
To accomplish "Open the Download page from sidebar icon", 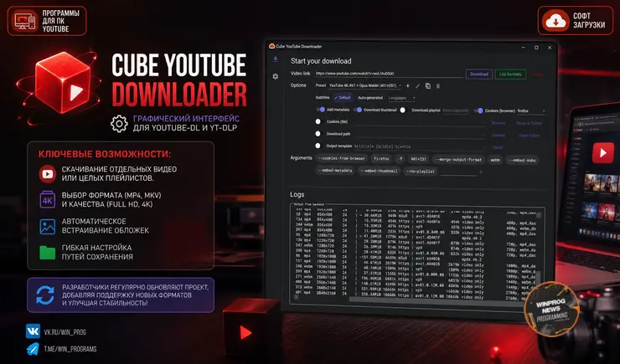I will click(276, 59).
